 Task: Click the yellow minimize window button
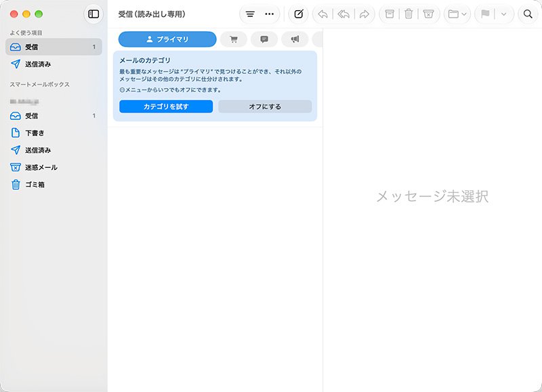click(26, 14)
